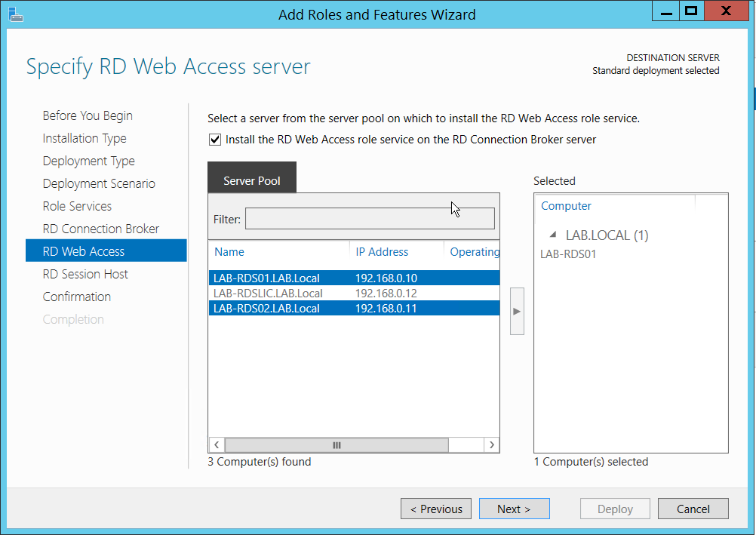Go to RD Connection Broker step
Screen dimensions: 756x535
tap(101, 229)
